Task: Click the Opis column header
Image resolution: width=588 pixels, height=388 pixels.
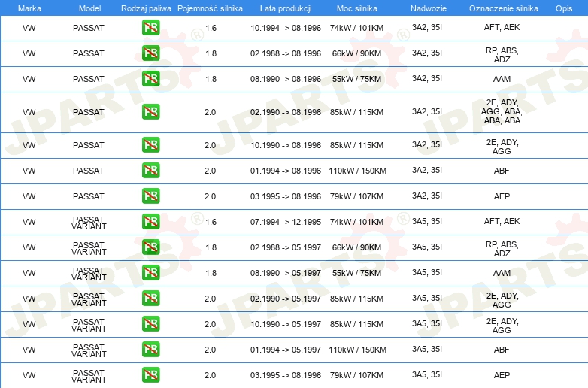Action: click(x=564, y=8)
